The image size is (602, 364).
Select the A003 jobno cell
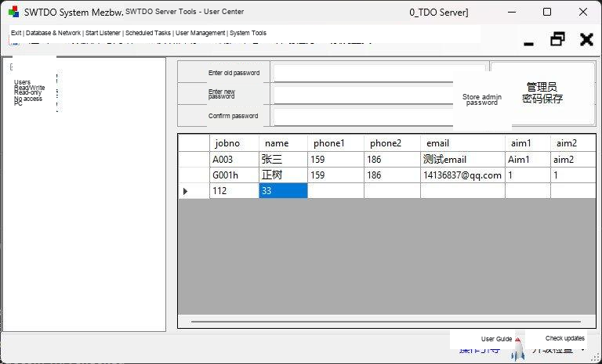234,159
